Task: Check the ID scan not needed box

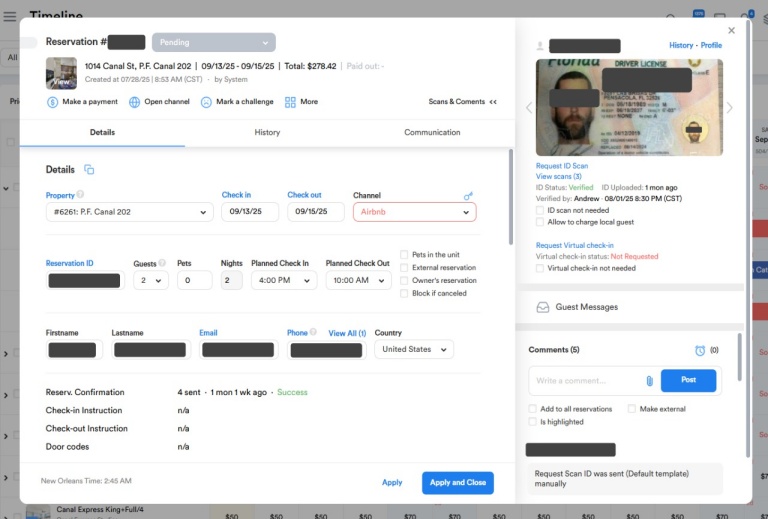Action: coord(540,210)
